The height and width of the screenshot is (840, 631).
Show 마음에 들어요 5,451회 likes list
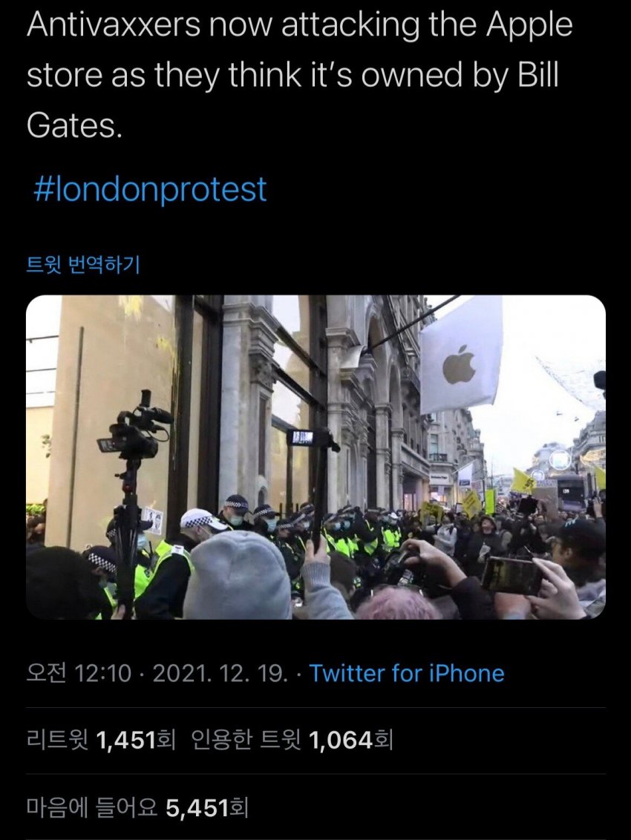137,807
